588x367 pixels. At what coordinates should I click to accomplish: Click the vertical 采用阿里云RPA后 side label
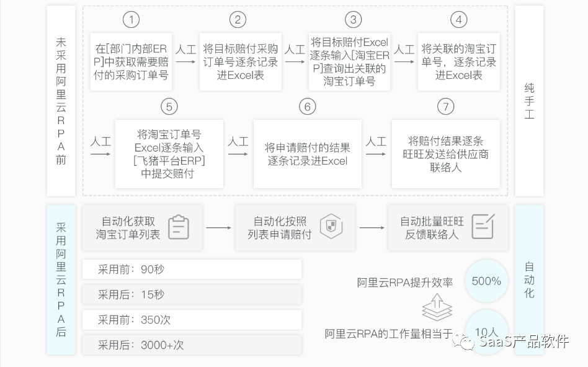pos(61,279)
